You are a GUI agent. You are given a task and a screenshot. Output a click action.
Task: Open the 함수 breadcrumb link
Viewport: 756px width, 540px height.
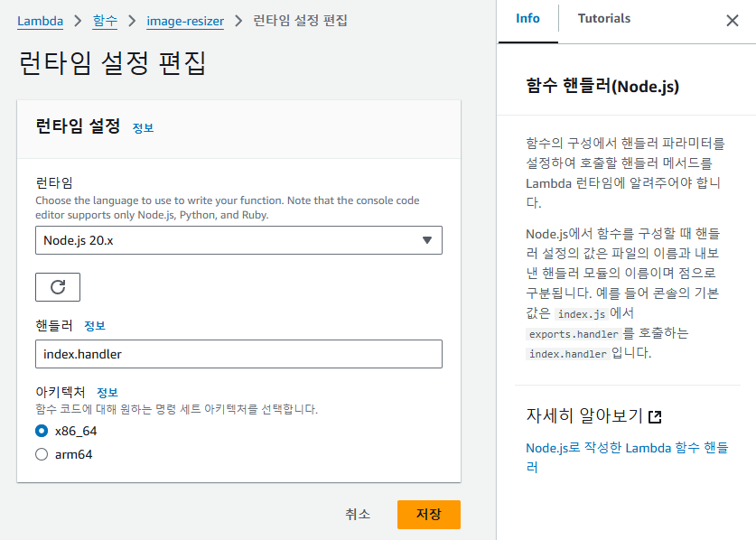(x=105, y=21)
